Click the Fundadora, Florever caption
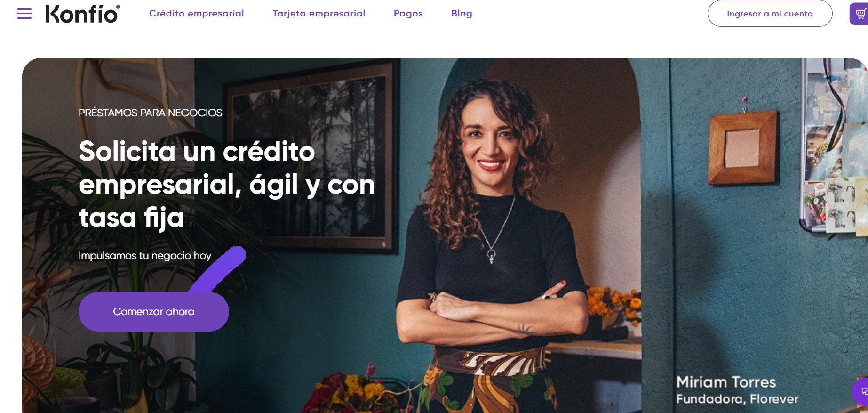The image size is (868, 413). 737,399
